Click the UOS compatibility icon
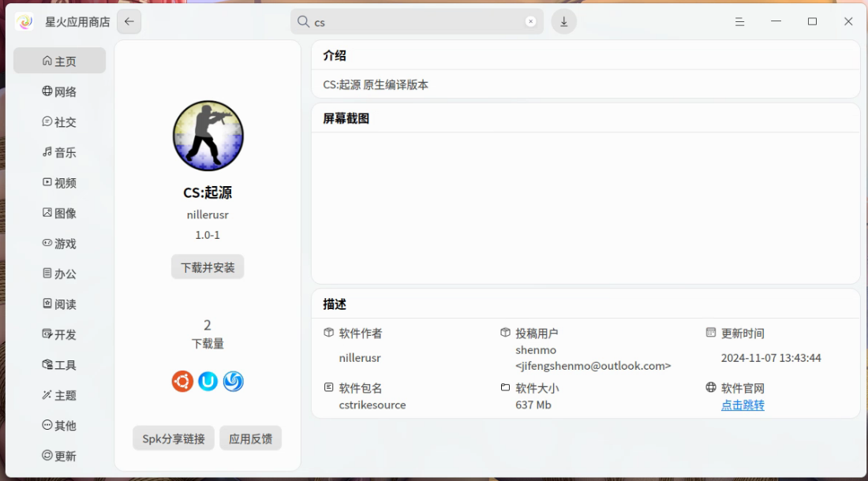This screenshot has height=481, width=868. 208,382
